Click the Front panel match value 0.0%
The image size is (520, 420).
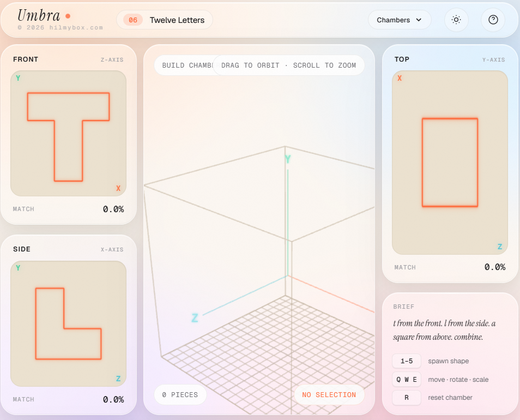click(113, 209)
